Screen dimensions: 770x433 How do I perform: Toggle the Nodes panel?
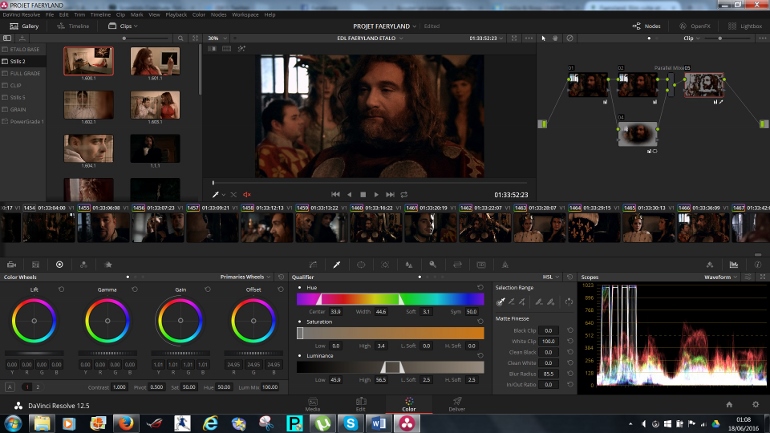point(646,26)
